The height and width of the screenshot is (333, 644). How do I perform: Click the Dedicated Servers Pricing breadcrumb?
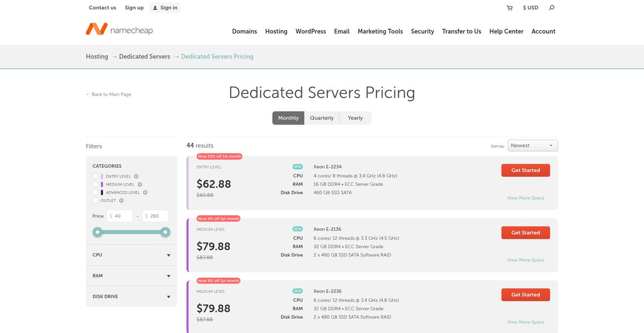[x=217, y=56]
